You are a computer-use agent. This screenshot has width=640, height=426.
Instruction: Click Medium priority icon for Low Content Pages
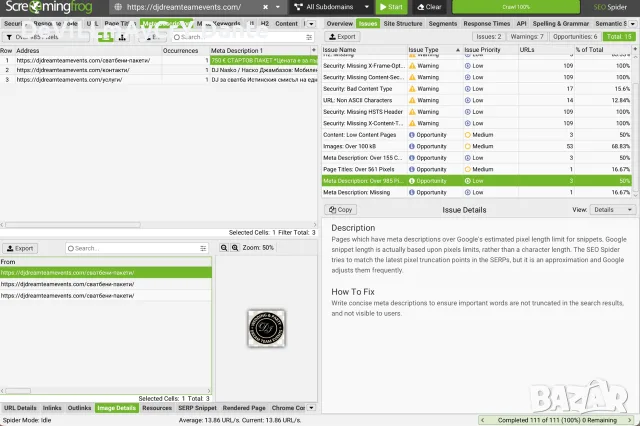pos(468,135)
